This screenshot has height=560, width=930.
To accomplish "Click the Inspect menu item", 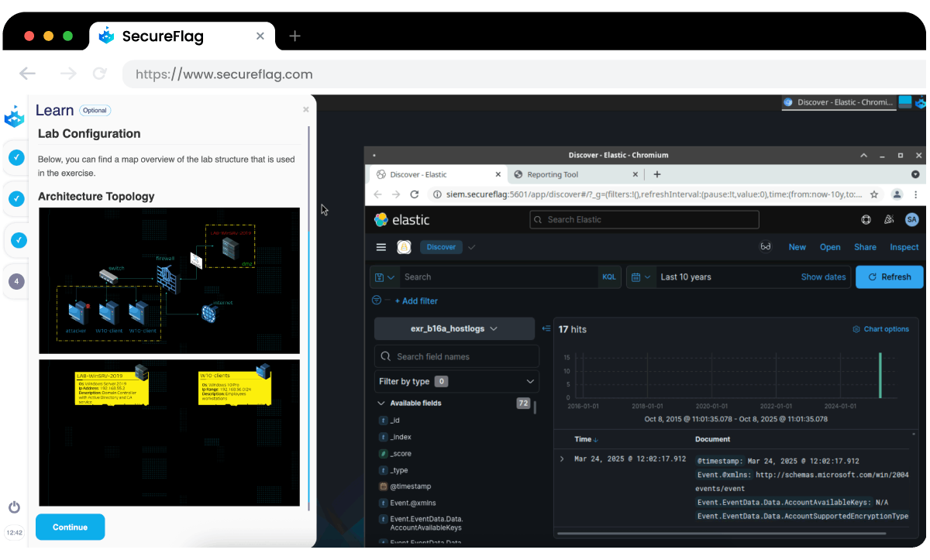I will coord(904,247).
